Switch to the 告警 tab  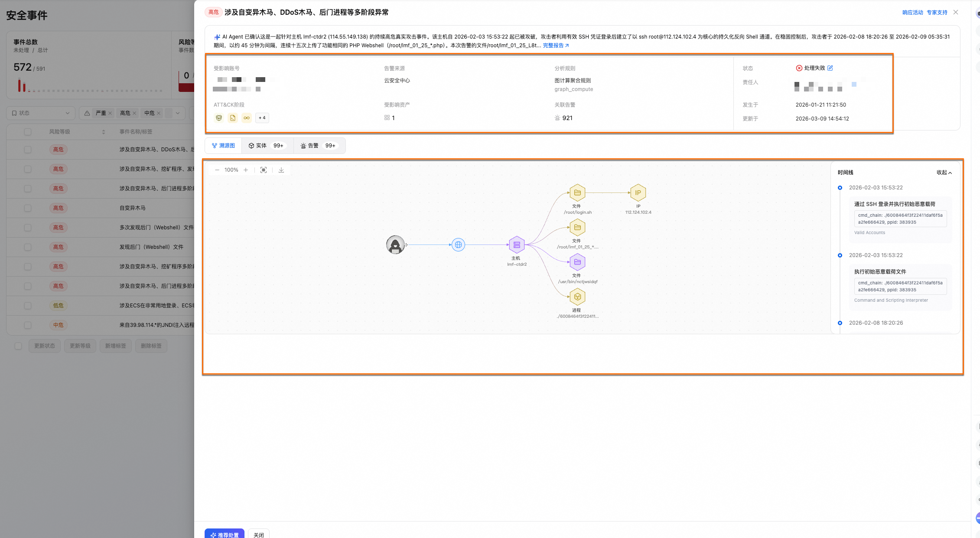319,146
